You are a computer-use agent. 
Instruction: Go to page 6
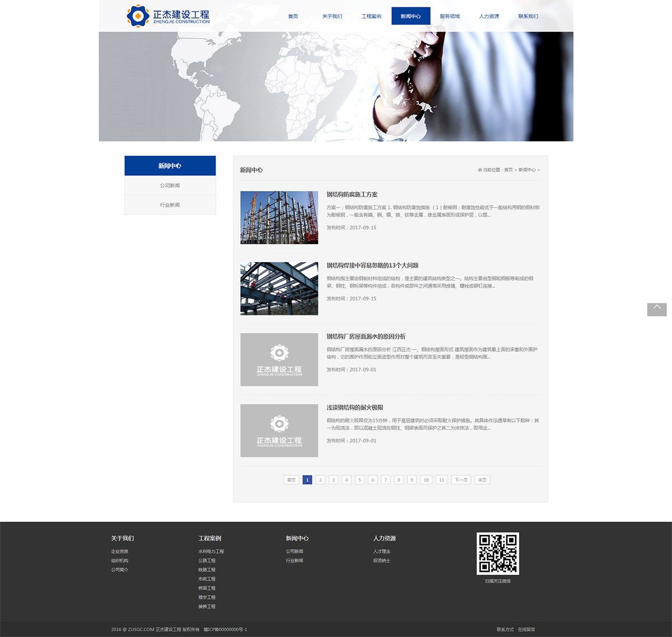pyautogui.click(x=372, y=480)
